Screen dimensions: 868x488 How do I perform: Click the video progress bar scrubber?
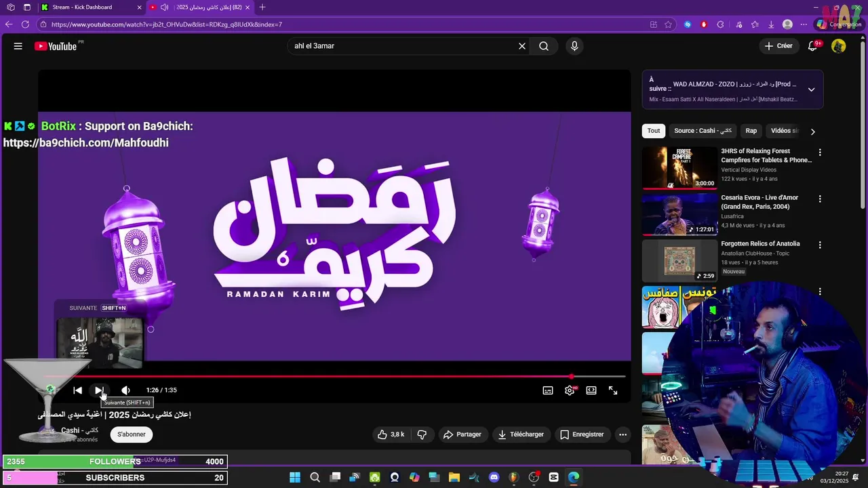[572, 376]
